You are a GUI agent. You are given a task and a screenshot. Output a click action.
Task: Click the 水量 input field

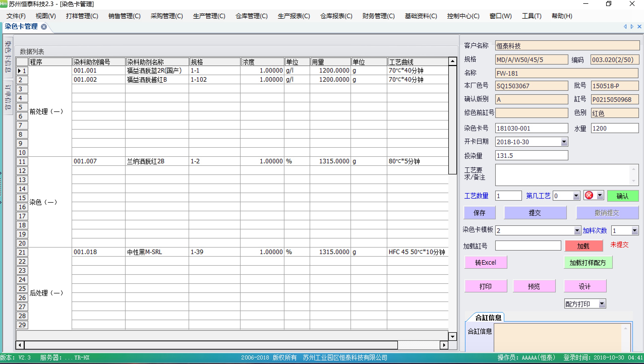click(614, 128)
